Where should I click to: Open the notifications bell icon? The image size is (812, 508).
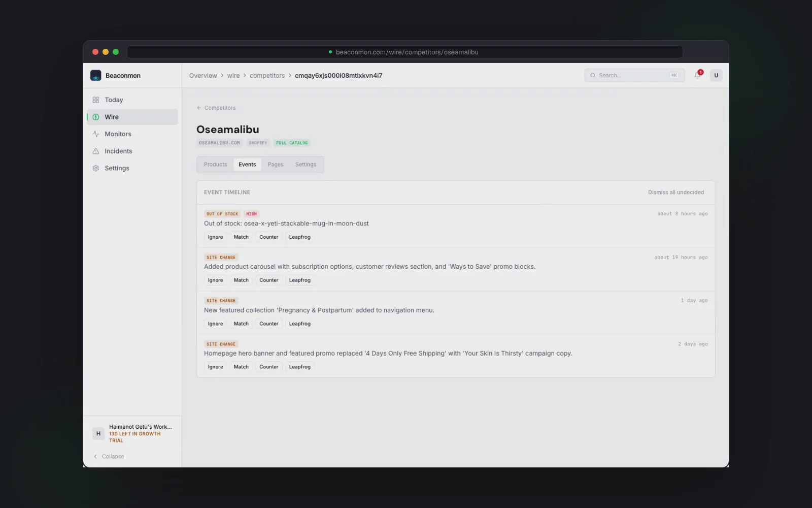point(698,75)
